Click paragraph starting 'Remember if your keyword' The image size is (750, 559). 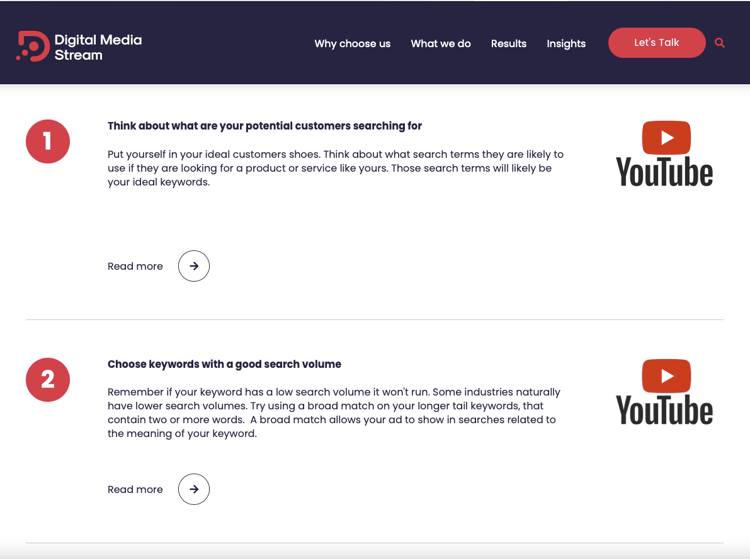click(x=333, y=413)
